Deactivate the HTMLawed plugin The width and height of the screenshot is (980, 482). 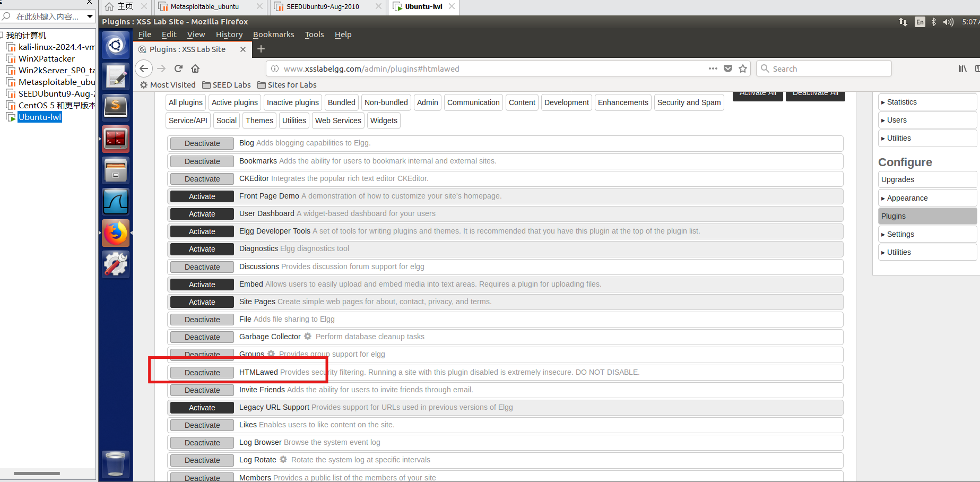pos(202,373)
